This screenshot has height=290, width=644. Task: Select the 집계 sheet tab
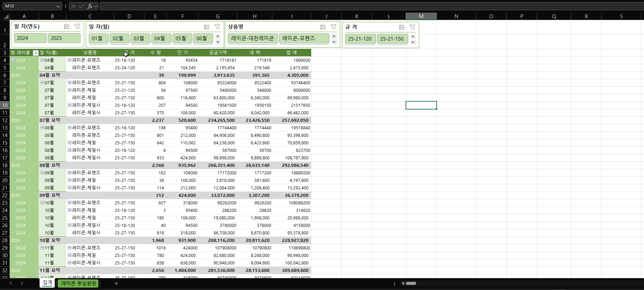[47, 282]
